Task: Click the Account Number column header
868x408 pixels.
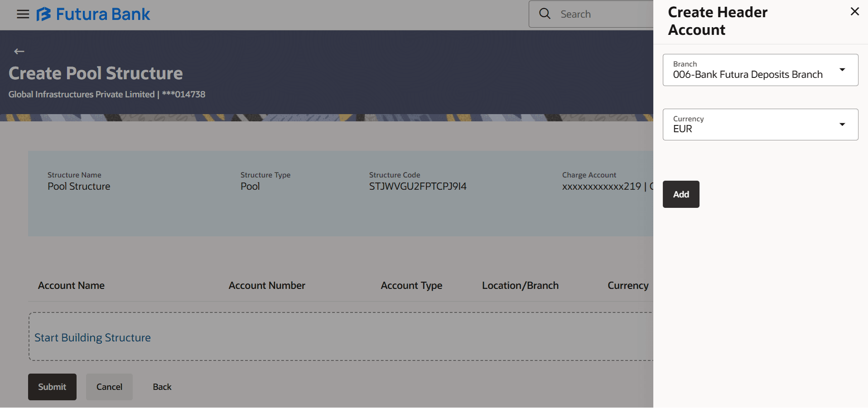Action: tap(267, 285)
